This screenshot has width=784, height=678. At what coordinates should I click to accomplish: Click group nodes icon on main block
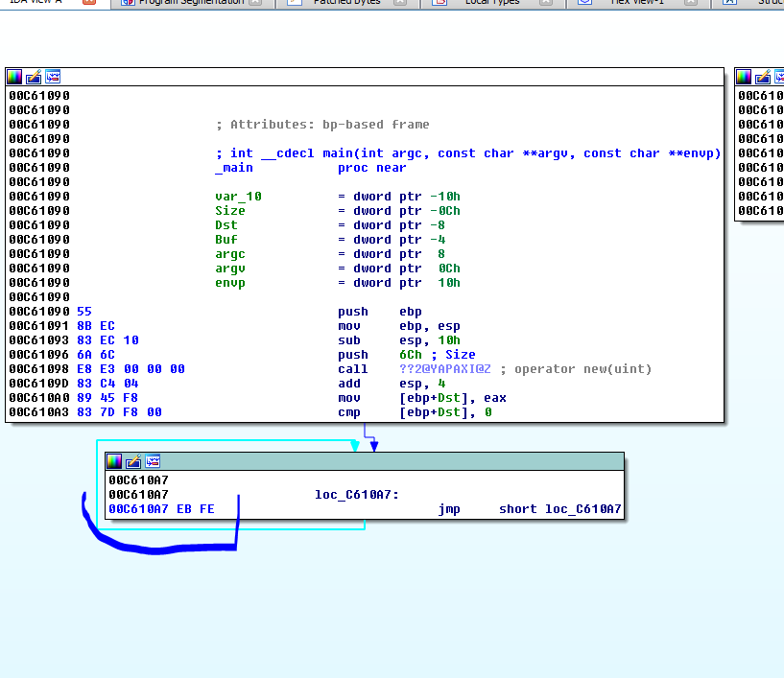(x=53, y=77)
